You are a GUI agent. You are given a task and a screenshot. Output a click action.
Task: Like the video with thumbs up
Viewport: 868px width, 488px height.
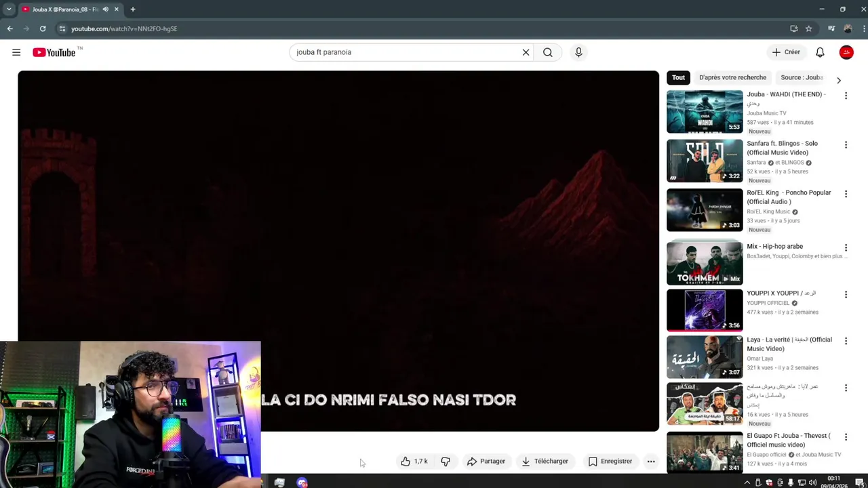(x=414, y=462)
